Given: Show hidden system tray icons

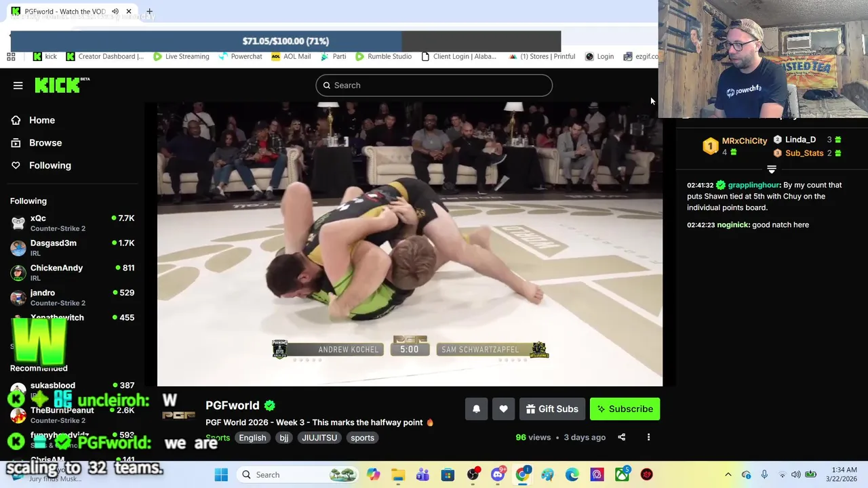Looking at the screenshot, I should [728, 474].
